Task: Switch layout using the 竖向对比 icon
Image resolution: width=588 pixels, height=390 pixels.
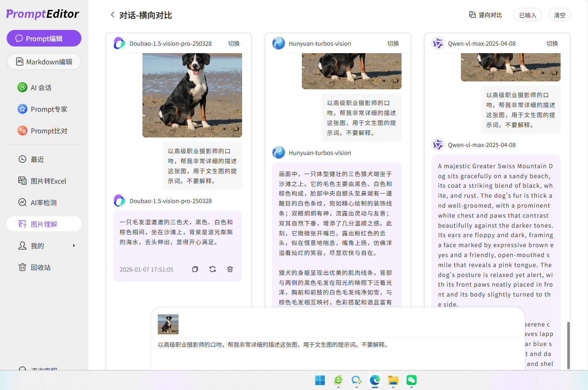Action: (472, 14)
